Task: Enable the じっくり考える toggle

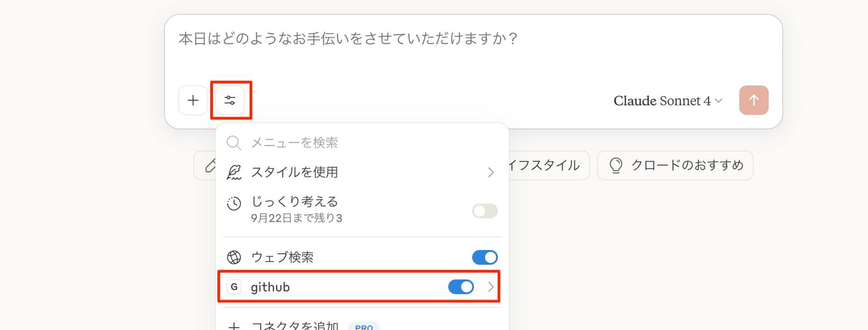Action: point(485,211)
